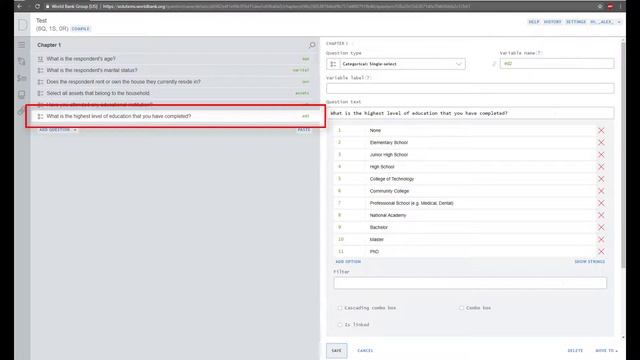640x360 pixels.
Task: Click the Paste button under questions
Action: 304,130
